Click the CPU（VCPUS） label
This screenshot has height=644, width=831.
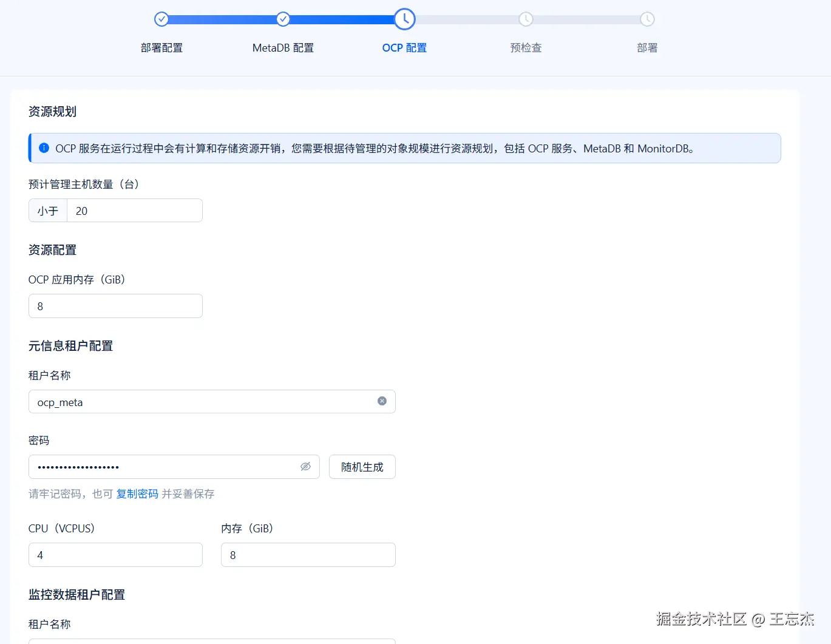(x=61, y=529)
